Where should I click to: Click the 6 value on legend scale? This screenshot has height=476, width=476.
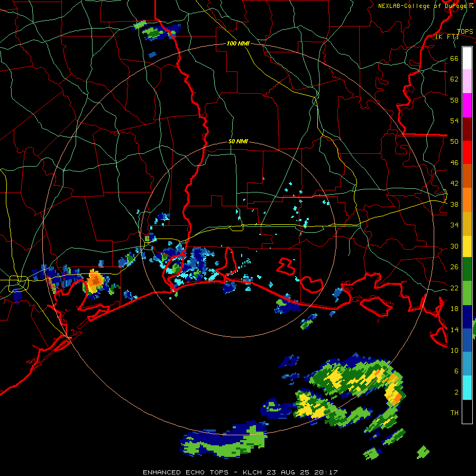tap(456, 371)
